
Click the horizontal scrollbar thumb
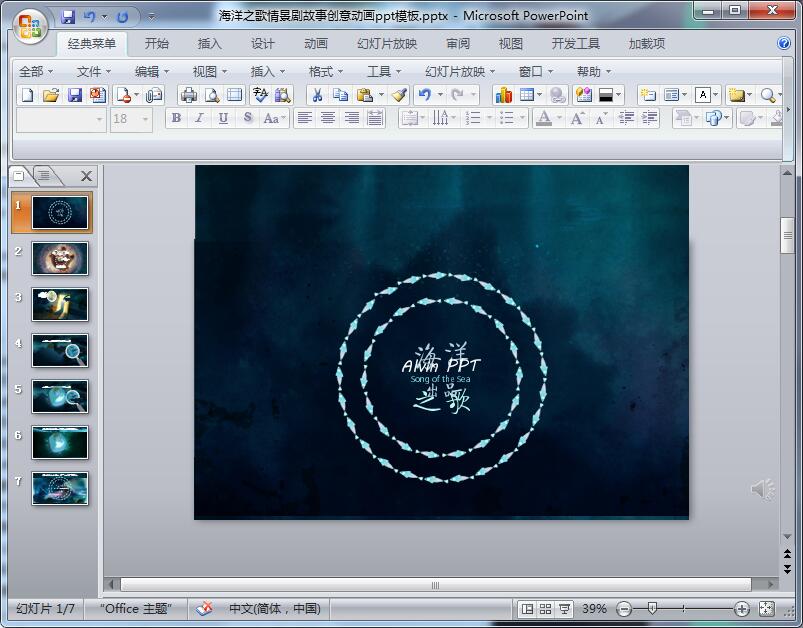pos(436,585)
